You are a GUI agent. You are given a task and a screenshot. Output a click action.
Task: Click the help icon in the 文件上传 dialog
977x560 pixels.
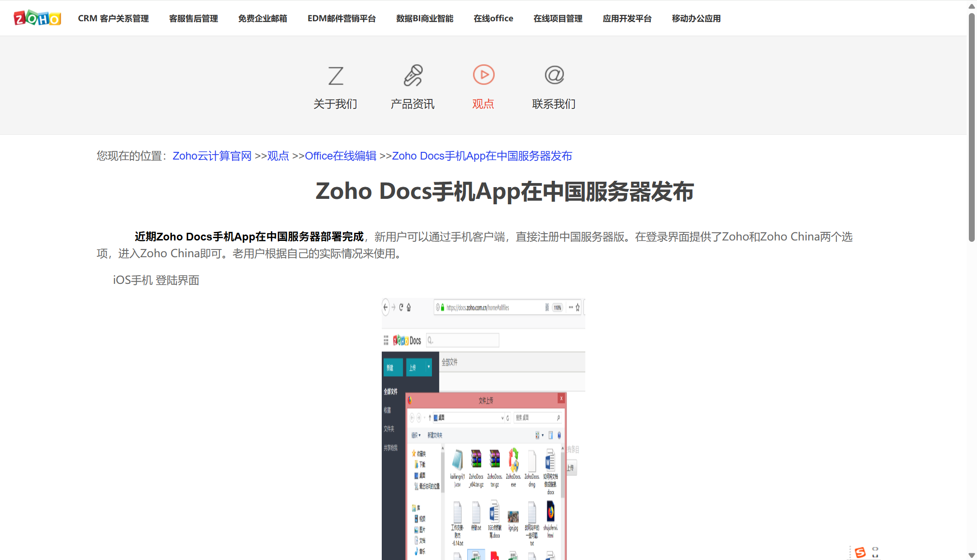pyautogui.click(x=559, y=436)
